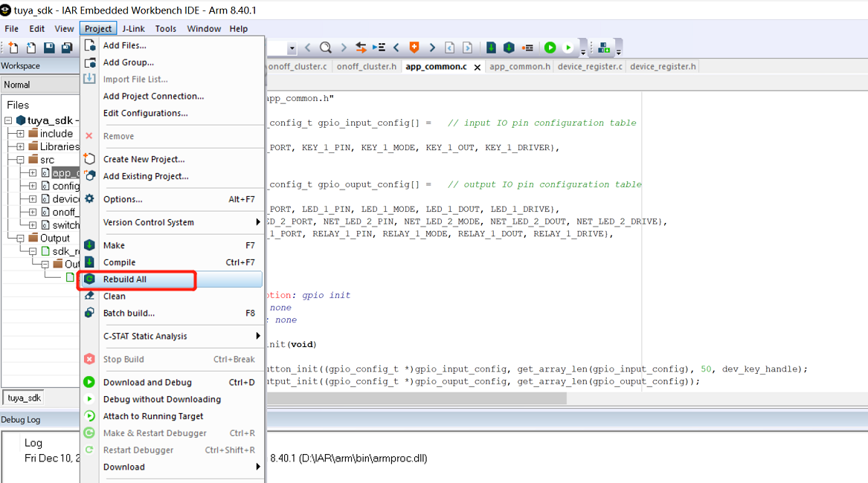Click the Next Bookmark chevron icon
The height and width of the screenshot is (483, 868).
[x=432, y=48]
